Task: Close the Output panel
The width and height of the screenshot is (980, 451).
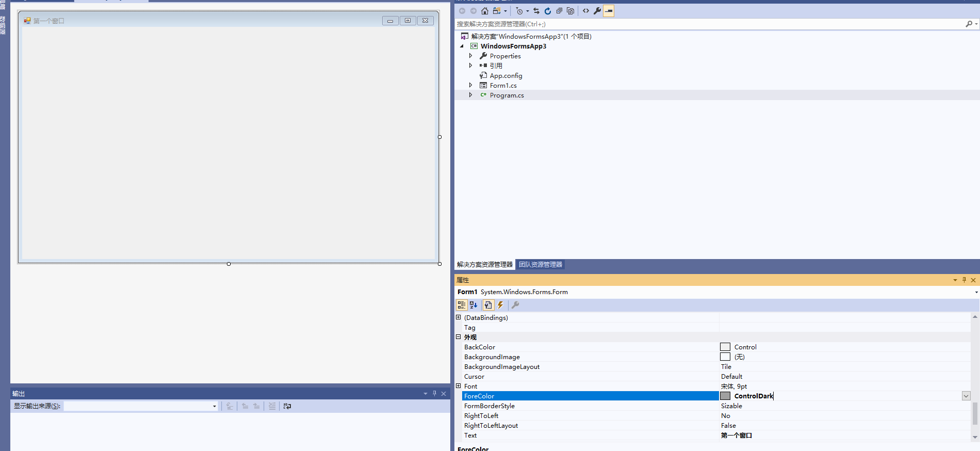Action: [444, 393]
